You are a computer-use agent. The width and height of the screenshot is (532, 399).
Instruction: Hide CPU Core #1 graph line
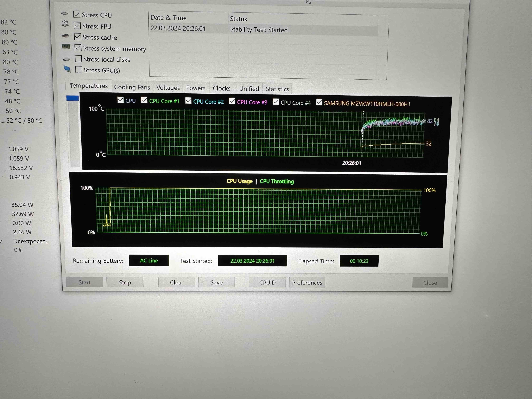coord(144,100)
